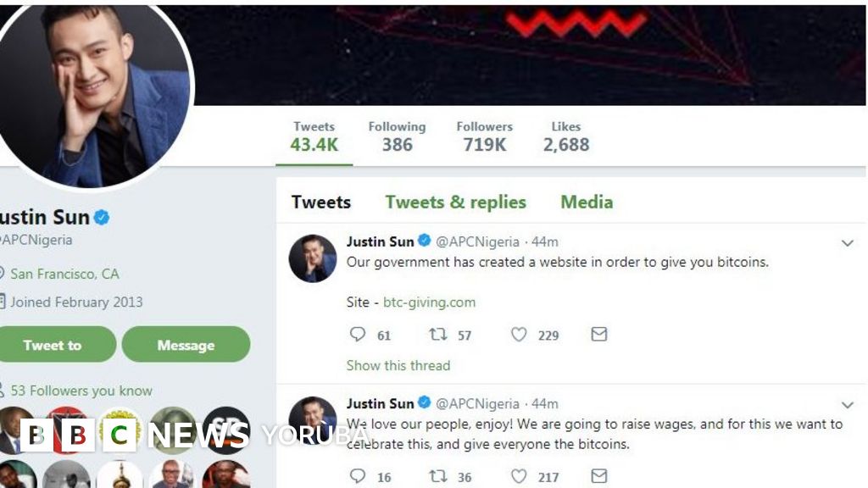Image resolution: width=868 pixels, height=488 pixels.
Task: Click the reply icon on first tweet
Action: 358,335
